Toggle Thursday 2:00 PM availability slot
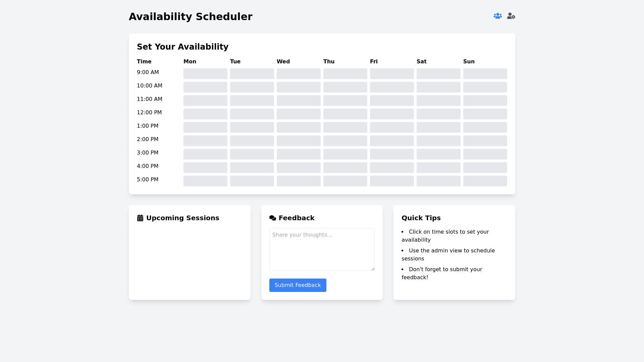Image resolution: width=644 pixels, height=362 pixels. coord(345,141)
